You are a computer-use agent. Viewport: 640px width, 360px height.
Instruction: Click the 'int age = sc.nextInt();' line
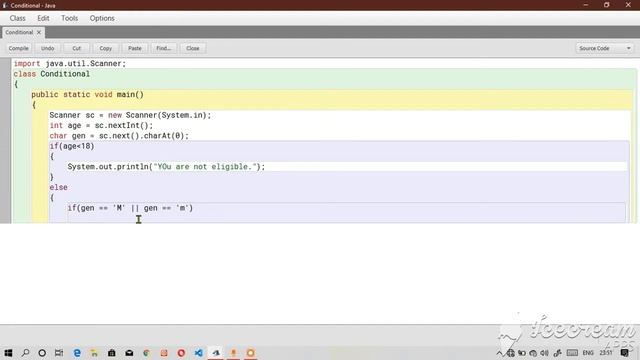tap(101, 125)
